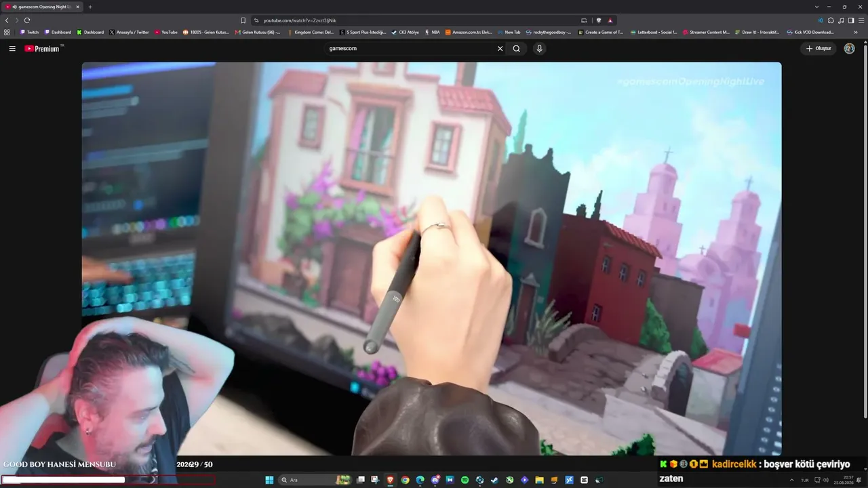Viewport: 868px width, 488px height.
Task: Open Spotify from the taskbar
Action: (x=465, y=480)
